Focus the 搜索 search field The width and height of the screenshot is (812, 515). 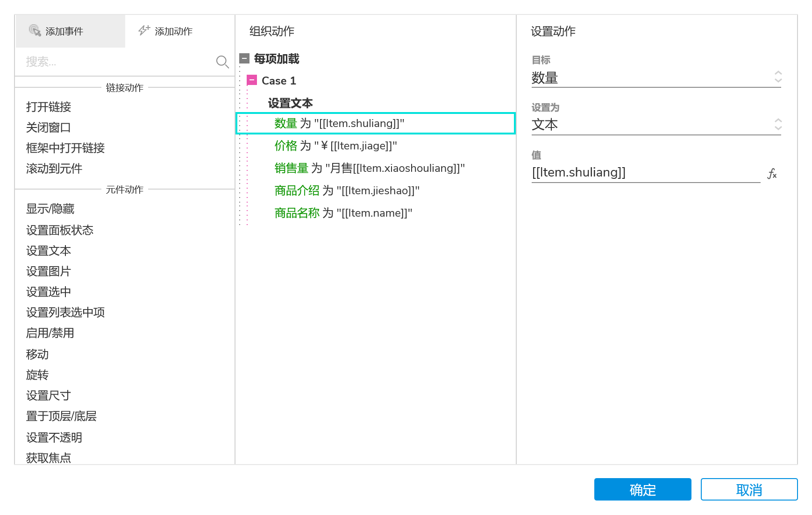point(117,62)
